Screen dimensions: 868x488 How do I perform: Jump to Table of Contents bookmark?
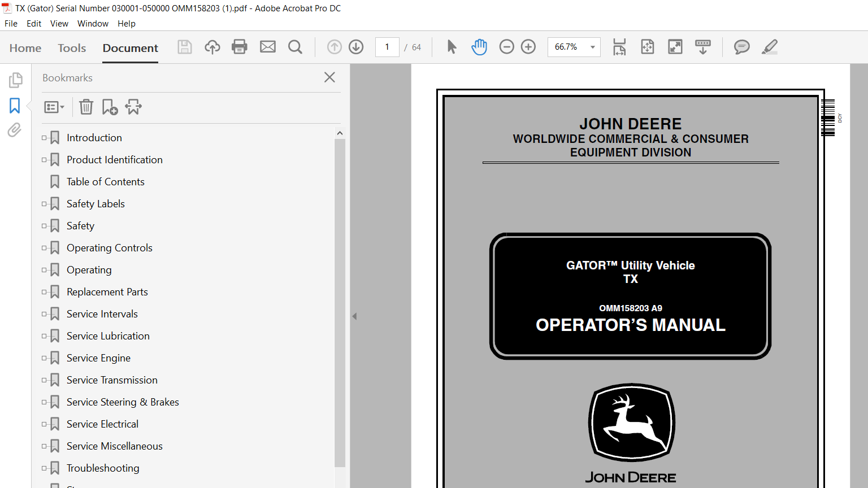pyautogui.click(x=106, y=182)
